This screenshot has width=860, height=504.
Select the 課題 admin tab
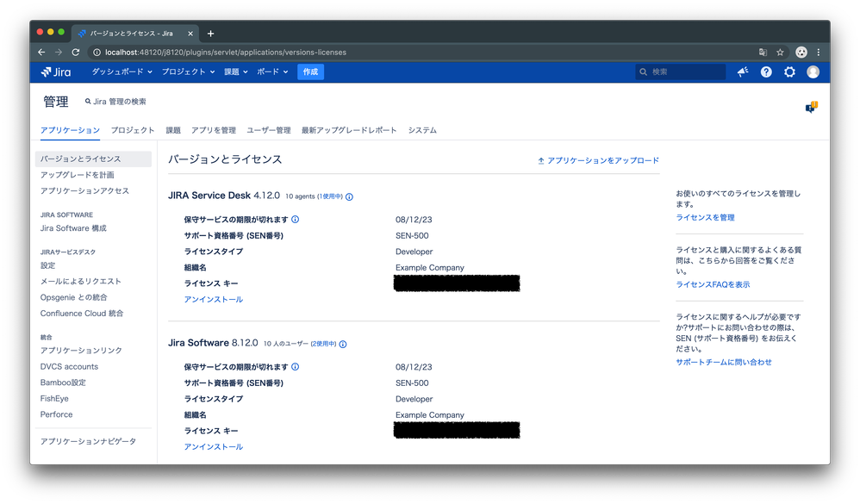[x=173, y=130]
